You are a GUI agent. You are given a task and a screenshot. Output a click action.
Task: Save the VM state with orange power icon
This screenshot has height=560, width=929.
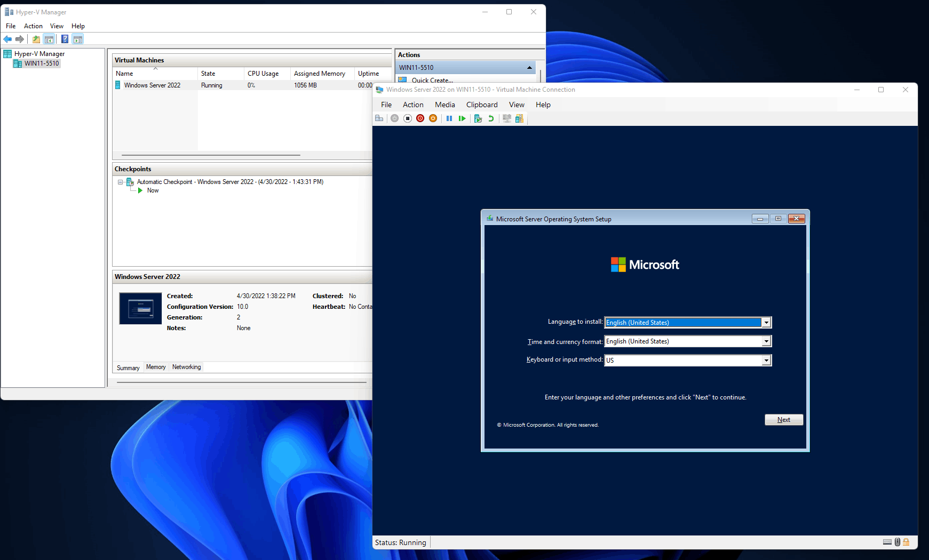tap(433, 118)
